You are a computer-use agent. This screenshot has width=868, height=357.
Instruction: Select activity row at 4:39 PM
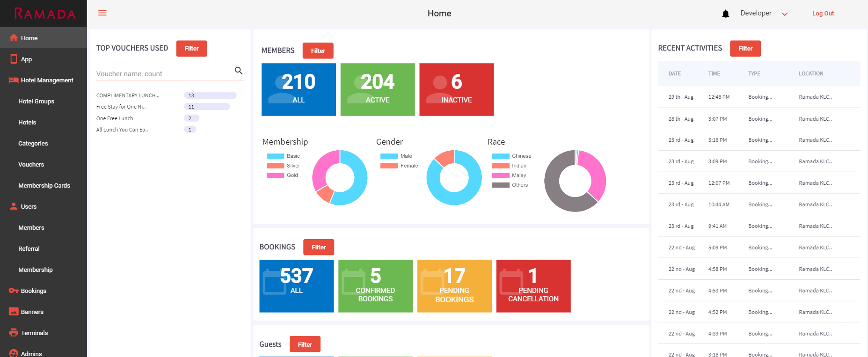759,334
